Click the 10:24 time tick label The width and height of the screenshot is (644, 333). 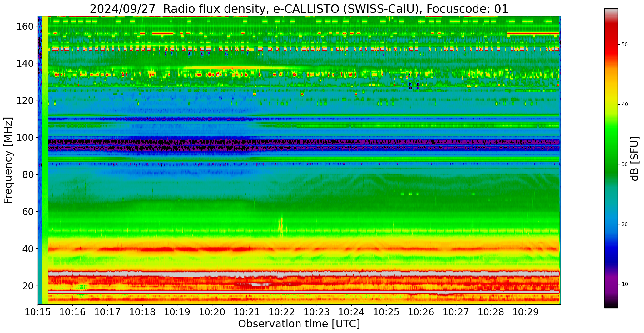click(351, 312)
